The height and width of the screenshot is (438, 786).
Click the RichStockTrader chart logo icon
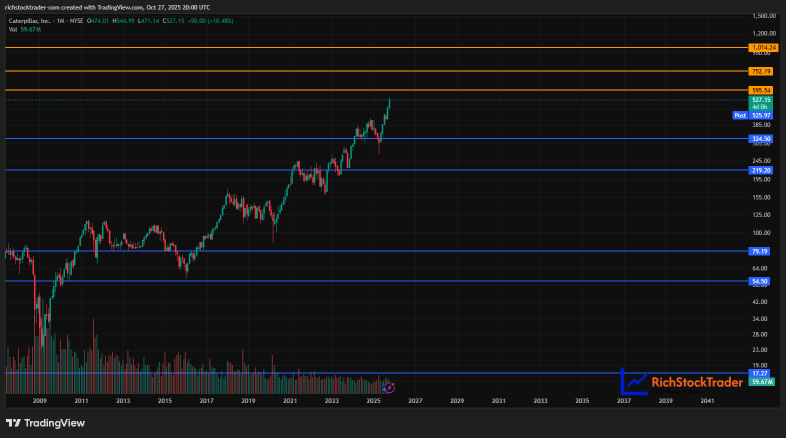tap(634, 381)
